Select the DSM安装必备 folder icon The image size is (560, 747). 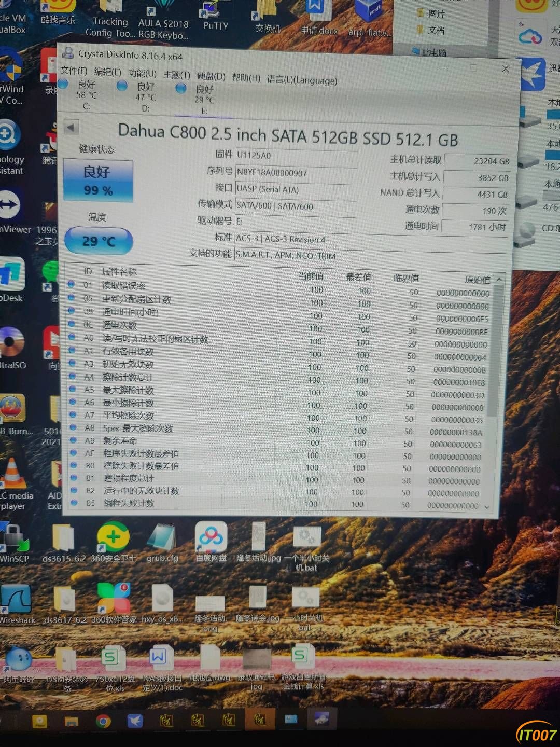(67, 669)
